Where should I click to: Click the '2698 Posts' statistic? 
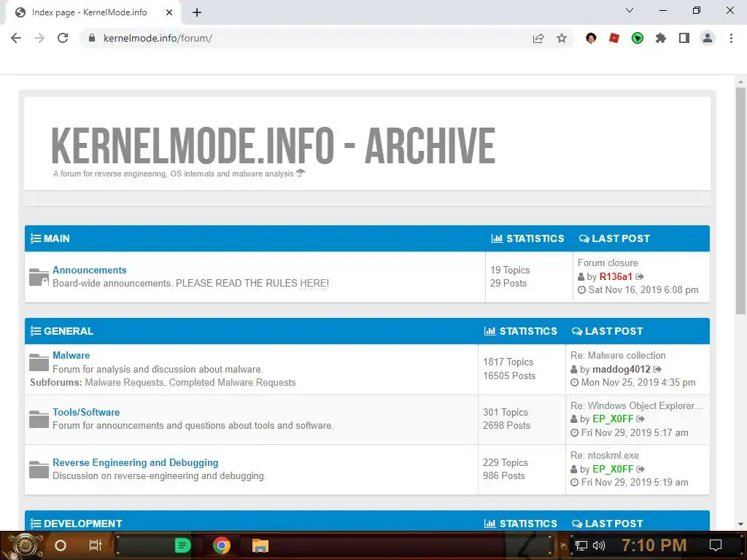(x=506, y=426)
